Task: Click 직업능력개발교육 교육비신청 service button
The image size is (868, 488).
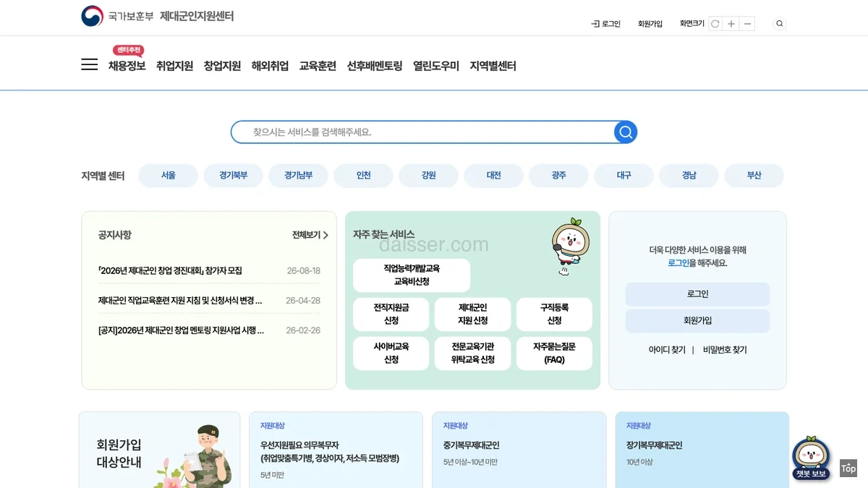Action: point(412,275)
